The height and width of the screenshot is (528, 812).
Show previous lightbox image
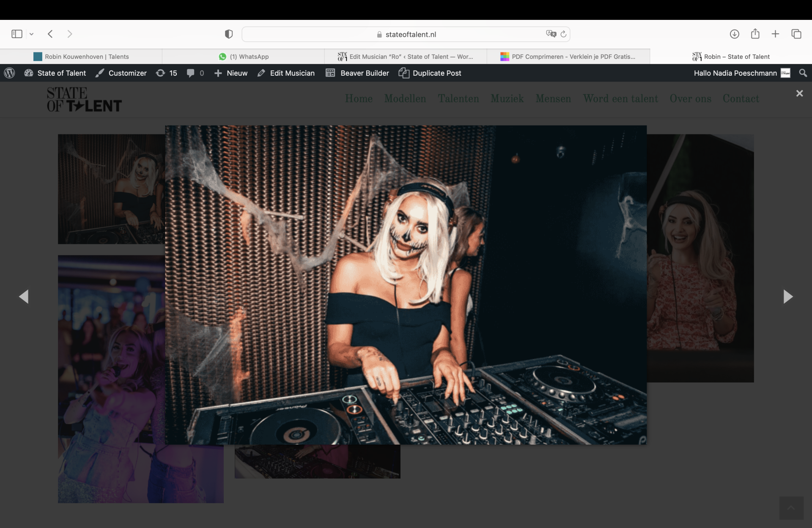click(x=24, y=296)
